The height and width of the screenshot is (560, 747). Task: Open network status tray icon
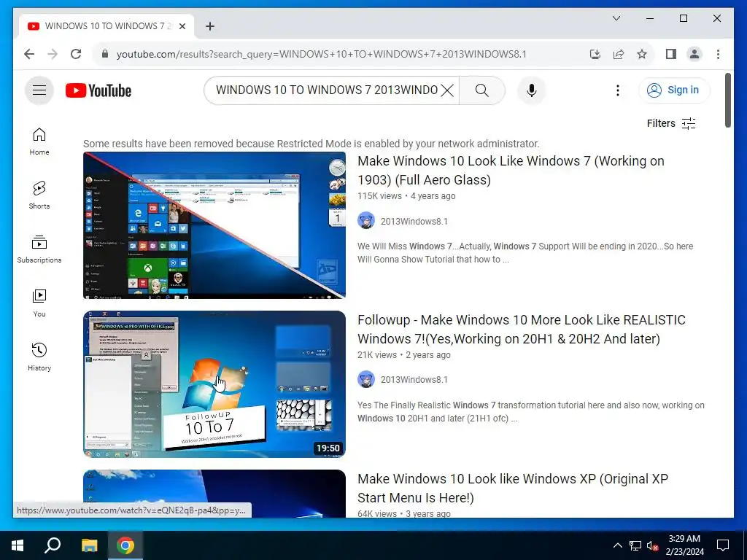coord(635,545)
